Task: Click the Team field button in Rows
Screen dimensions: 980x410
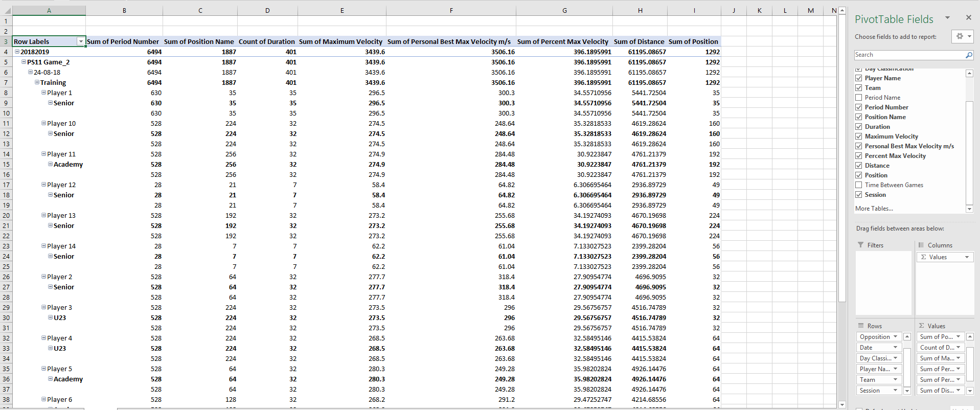Action: click(875, 380)
